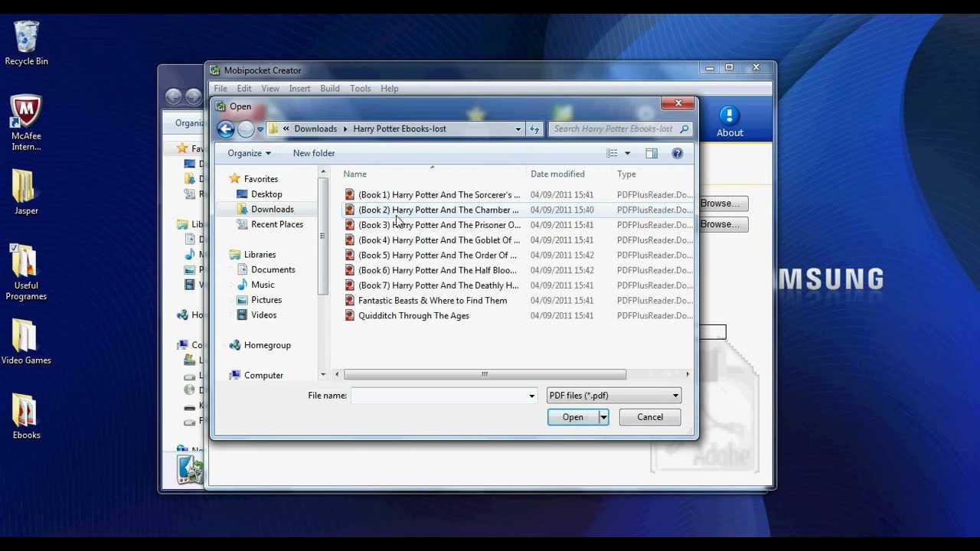Screen dimensions: 980x551
Task: Click the Back arrow in the Open dialog
Action: coord(225,129)
